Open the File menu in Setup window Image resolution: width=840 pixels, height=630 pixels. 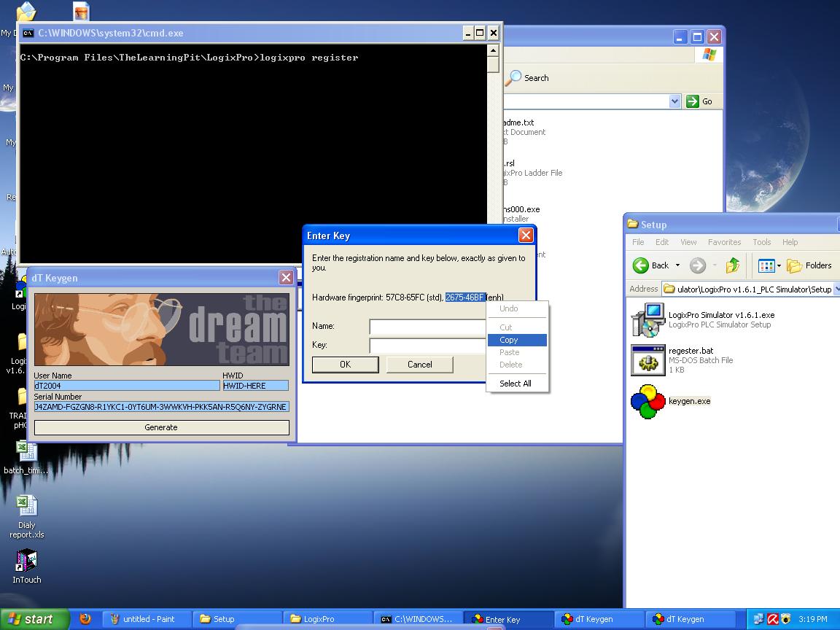tap(638, 242)
